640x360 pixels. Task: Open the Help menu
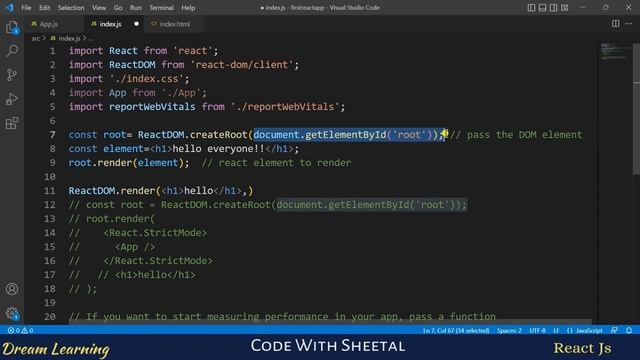coord(188,7)
